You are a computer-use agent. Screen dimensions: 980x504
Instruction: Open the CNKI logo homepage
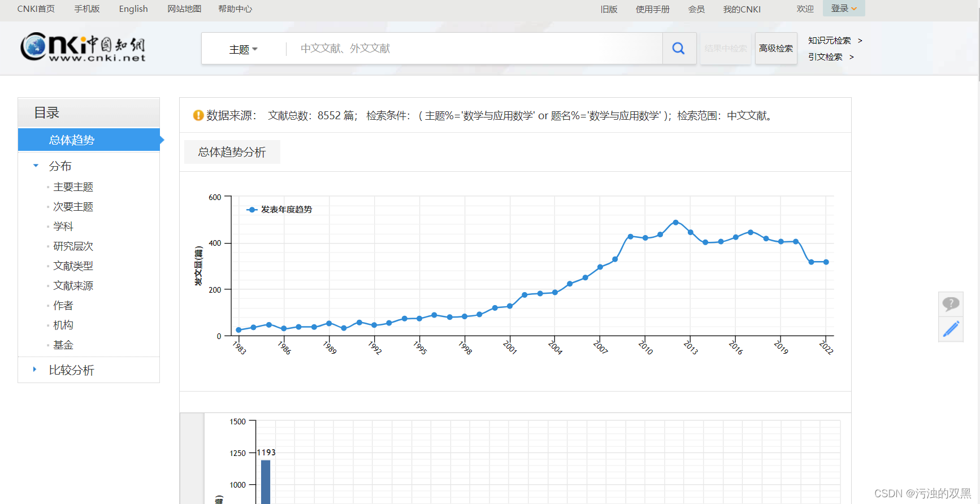[x=83, y=46]
